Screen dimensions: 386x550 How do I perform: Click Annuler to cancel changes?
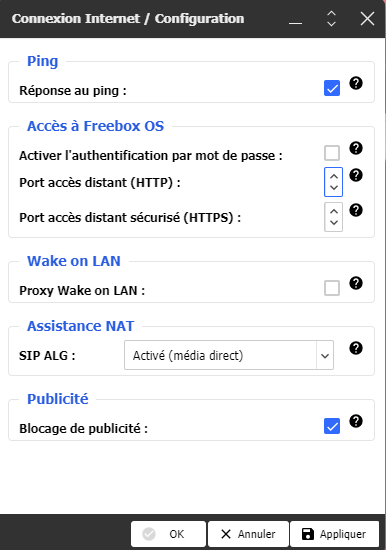point(248,534)
